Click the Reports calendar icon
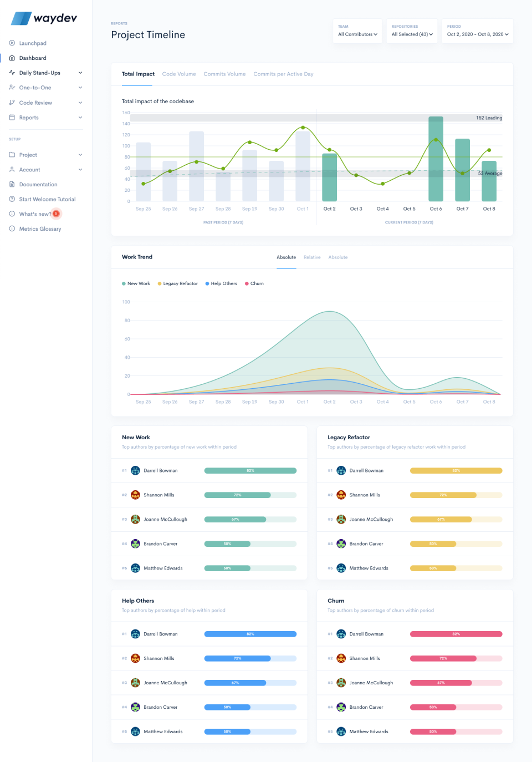The height and width of the screenshot is (762, 532). [x=12, y=117]
